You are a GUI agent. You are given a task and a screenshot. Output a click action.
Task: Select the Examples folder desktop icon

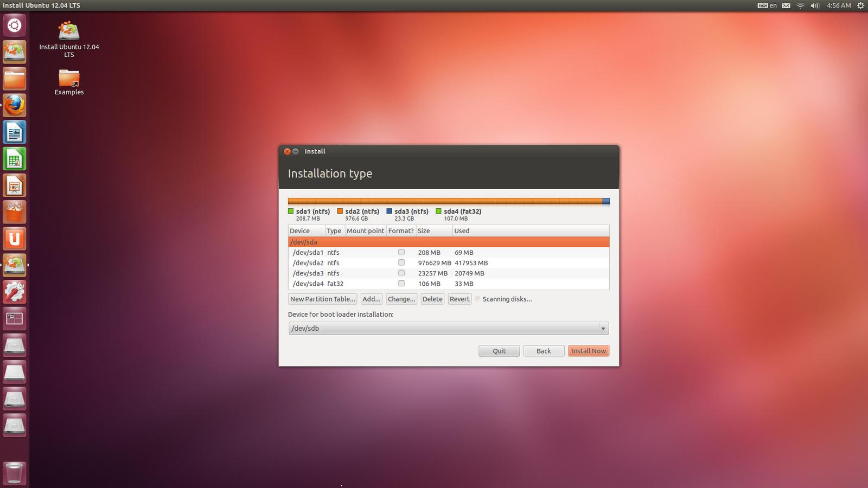69,82
